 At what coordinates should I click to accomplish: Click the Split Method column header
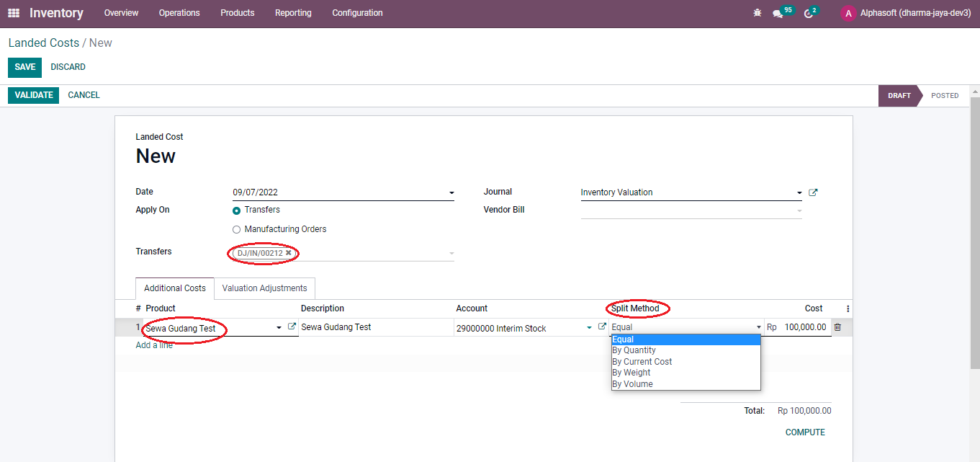tap(635, 308)
